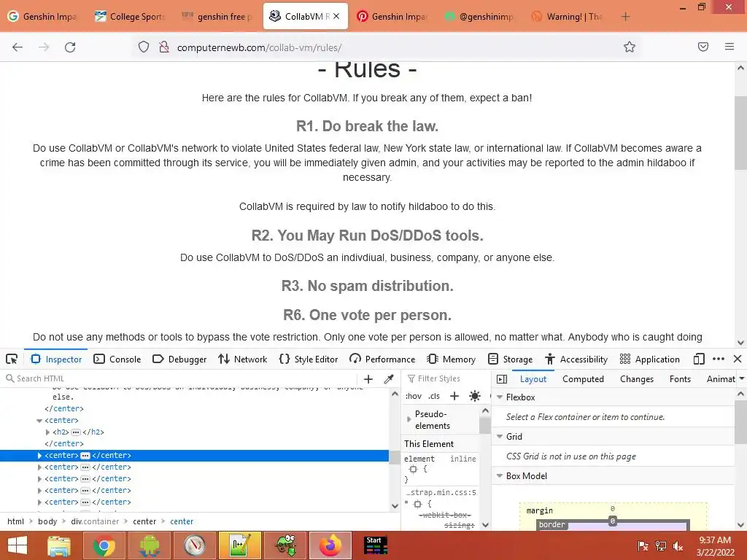
Task: Click the insecure connection padlock icon
Action: pos(164,47)
